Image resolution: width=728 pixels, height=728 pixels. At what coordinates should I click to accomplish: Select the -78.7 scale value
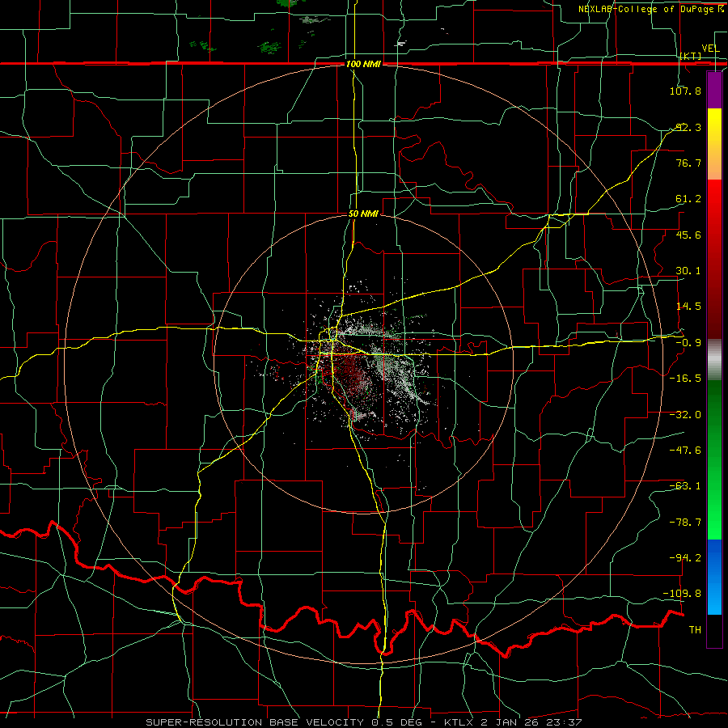click(x=685, y=523)
